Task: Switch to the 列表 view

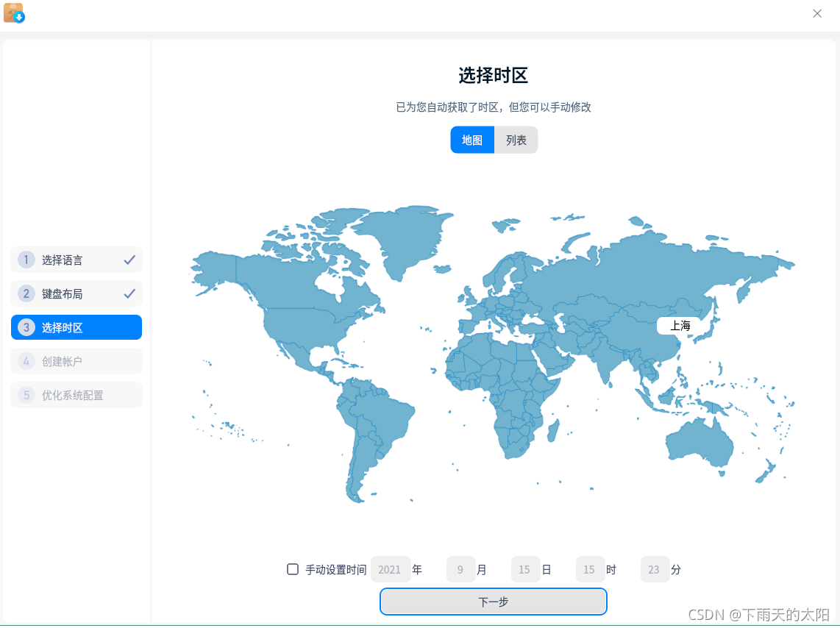Action: pos(516,140)
